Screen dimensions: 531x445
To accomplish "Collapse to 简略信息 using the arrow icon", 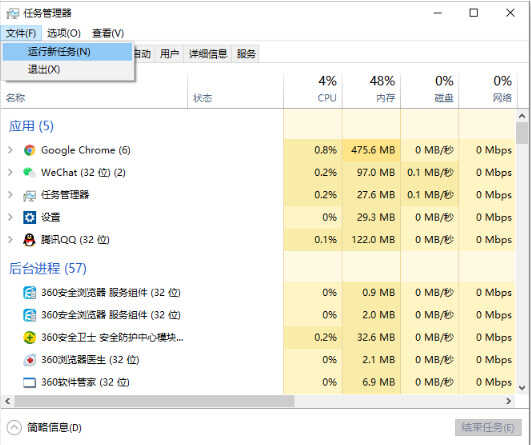I will coord(14,427).
